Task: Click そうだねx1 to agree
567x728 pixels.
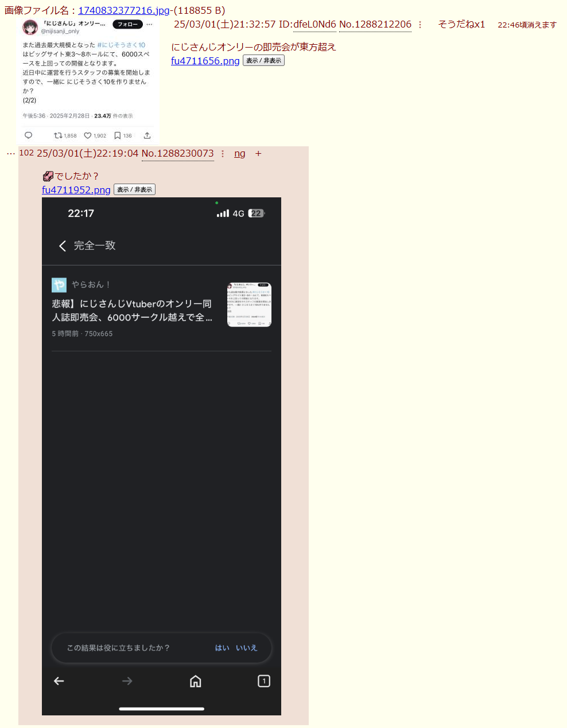Action: pos(461,24)
